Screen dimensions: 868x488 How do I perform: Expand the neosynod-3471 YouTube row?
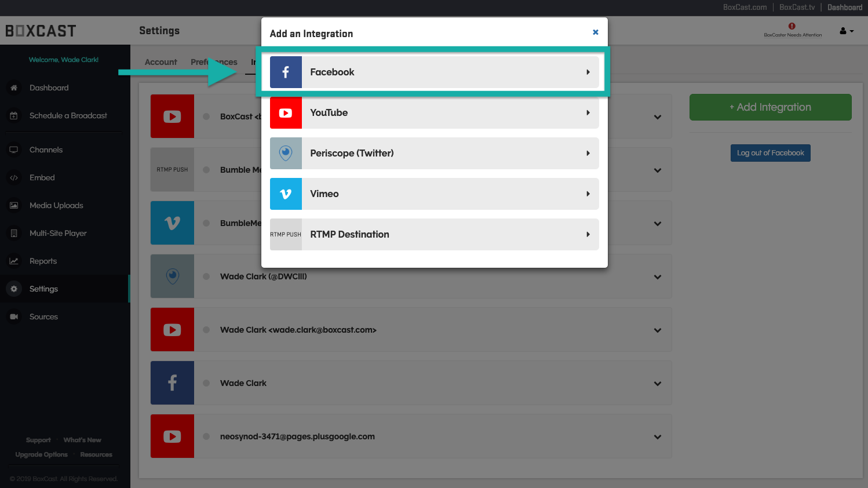point(658,437)
